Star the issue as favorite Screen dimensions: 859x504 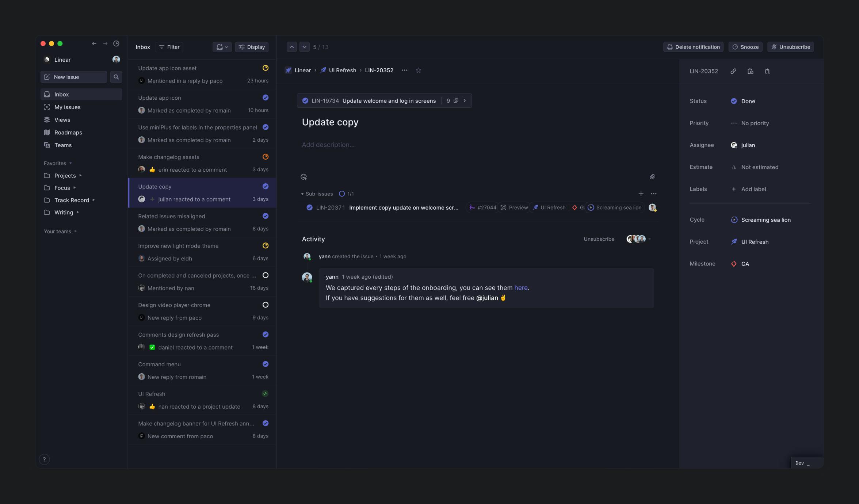419,70
